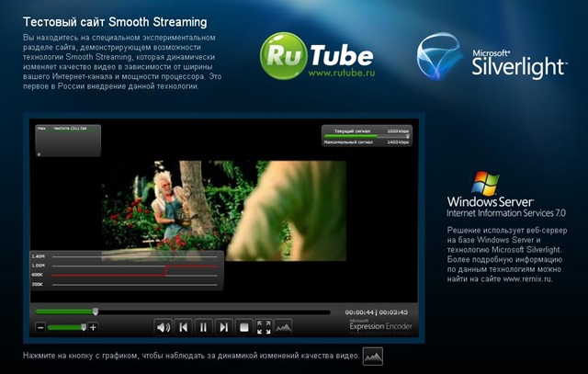This screenshot has height=374, width=588.
Task: Click the RuTube logo
Action: (317, 55)
